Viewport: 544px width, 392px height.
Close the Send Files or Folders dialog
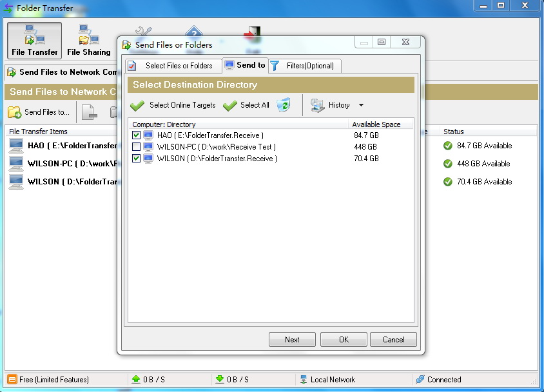[x=405, y=42]
